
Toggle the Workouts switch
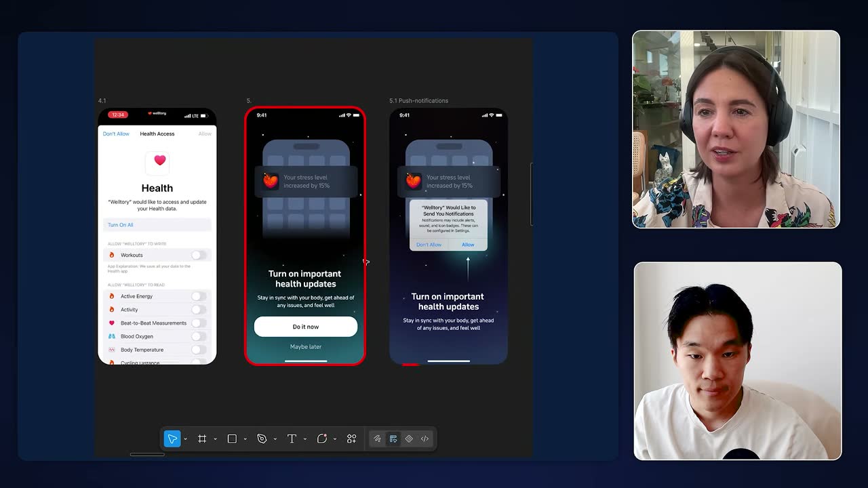pyautogui.click(x=199, y=256)
